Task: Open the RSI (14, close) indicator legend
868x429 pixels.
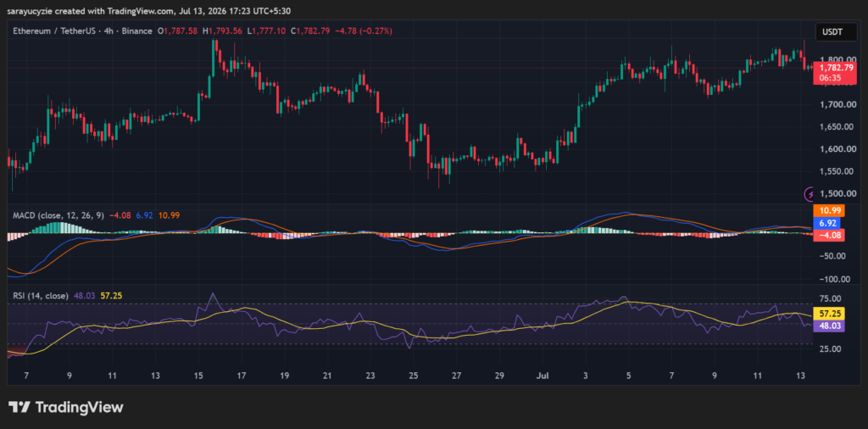Action: pos(41,296)
